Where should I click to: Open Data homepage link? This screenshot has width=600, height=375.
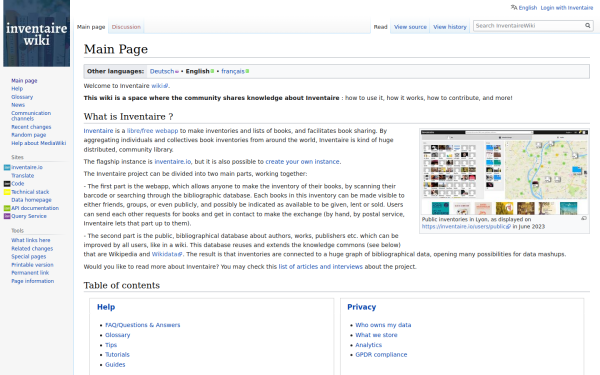31,200
